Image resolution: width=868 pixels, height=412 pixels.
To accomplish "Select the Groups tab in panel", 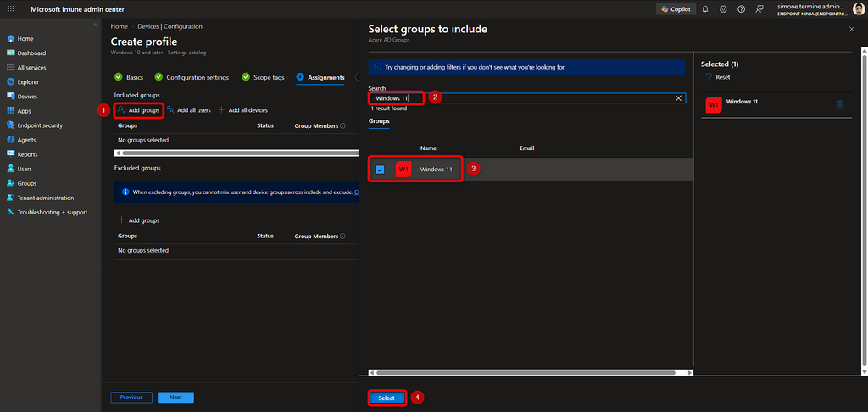I will (379, 121).
